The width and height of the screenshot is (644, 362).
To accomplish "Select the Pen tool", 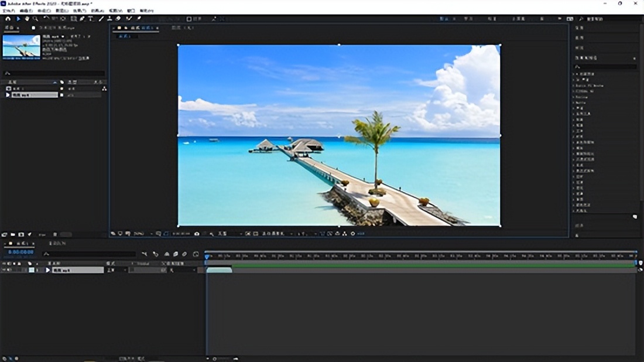I will (81, 19).
